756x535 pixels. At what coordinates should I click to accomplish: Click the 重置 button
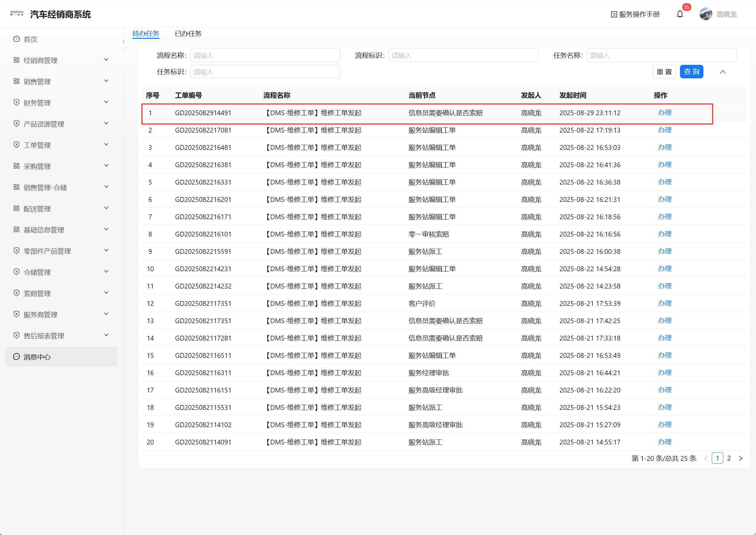664,72
